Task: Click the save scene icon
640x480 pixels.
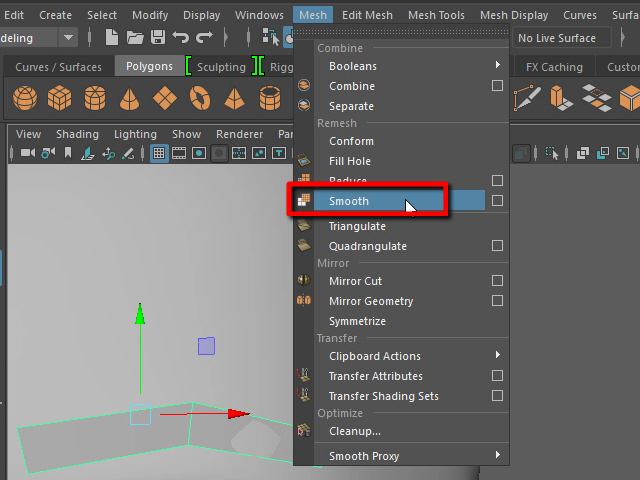Action: [x=157, y=38]
